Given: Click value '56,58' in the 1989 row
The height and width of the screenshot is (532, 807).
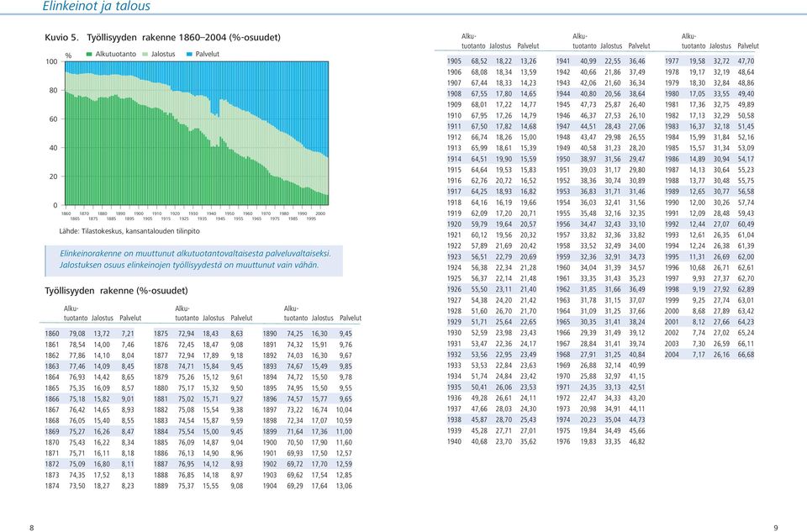Looking at the screenshot, I should [746, 192].
